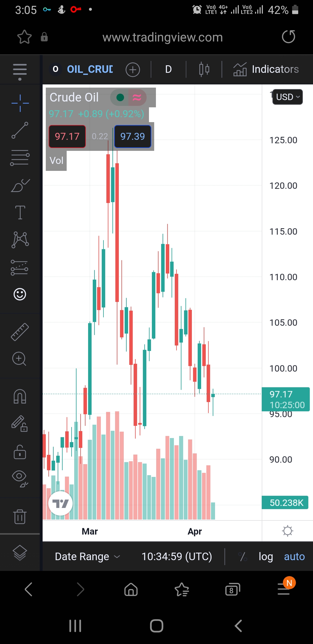This screenshot has height=644, width=313.
Task: Select the ruler measure tool
Action: point(20,332)
